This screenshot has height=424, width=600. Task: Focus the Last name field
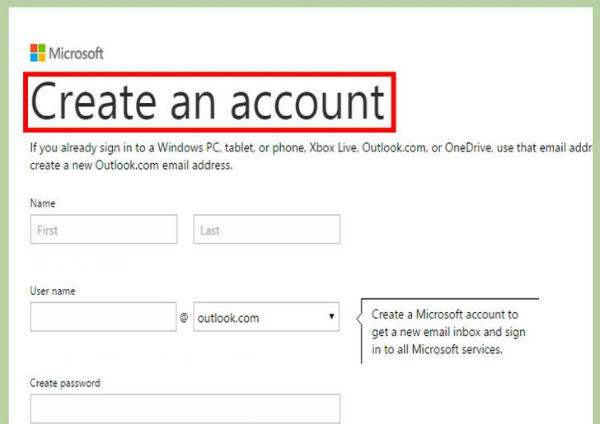[267, 229]
